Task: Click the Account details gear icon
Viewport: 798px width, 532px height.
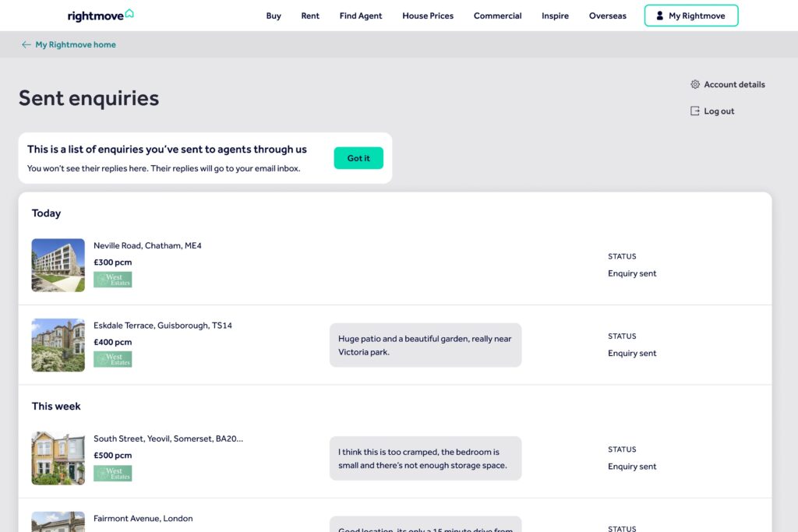Action: point(695,84)
